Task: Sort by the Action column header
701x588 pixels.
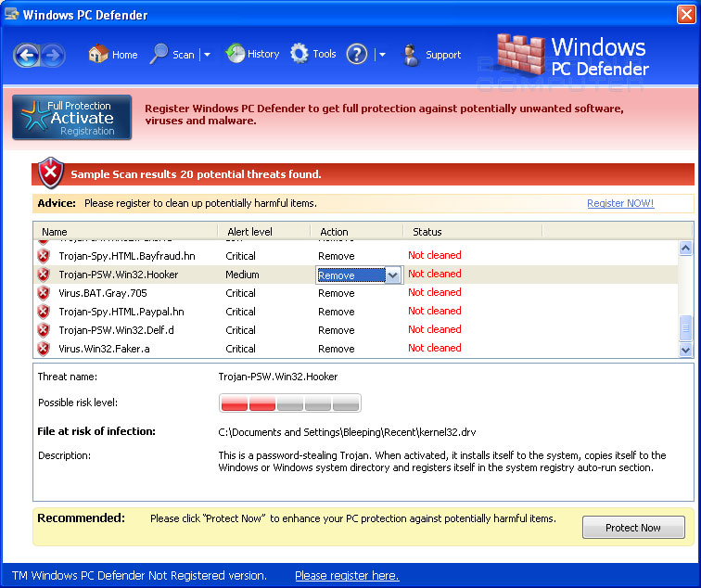Action: point(357,232)
